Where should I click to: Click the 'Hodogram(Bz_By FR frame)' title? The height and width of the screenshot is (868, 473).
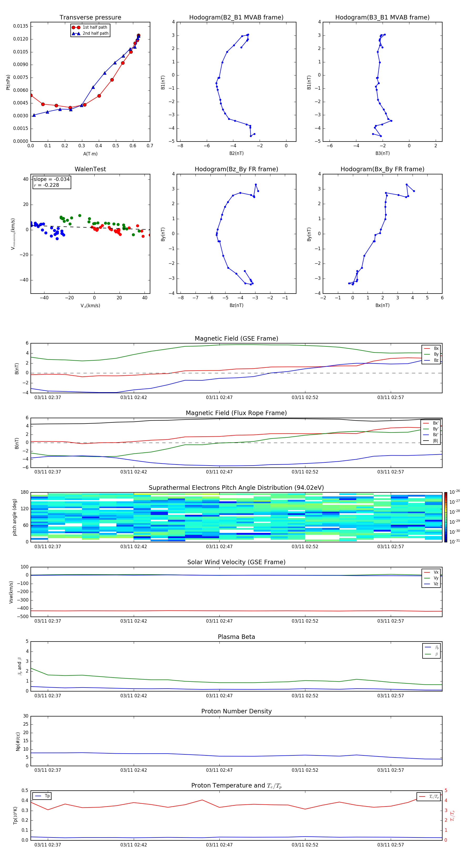236,169
